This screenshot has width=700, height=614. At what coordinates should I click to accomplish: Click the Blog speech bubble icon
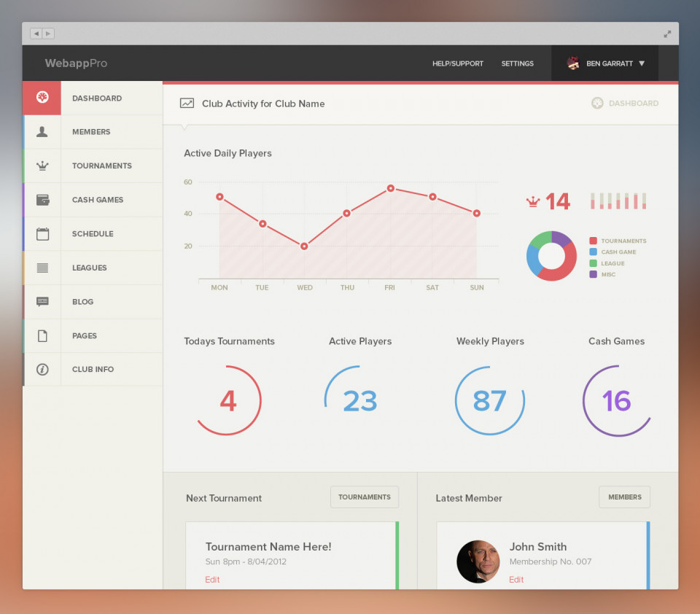[x=42, y=302]
